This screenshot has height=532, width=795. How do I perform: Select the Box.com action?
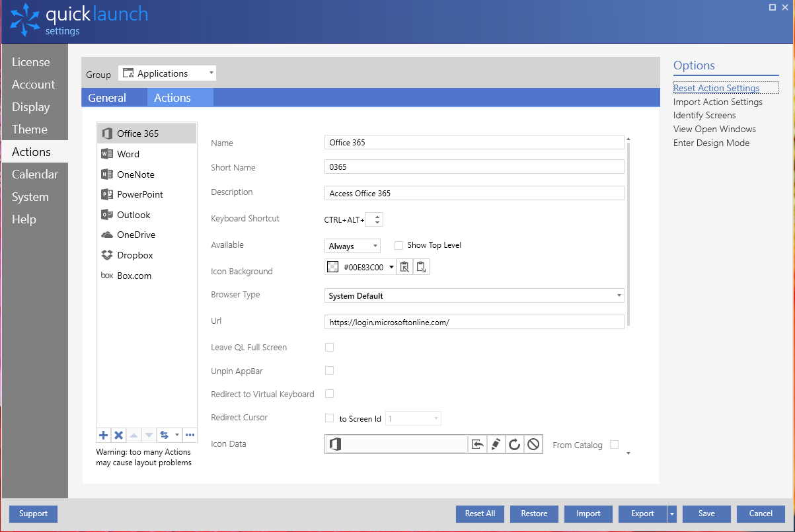pos(146,276)
